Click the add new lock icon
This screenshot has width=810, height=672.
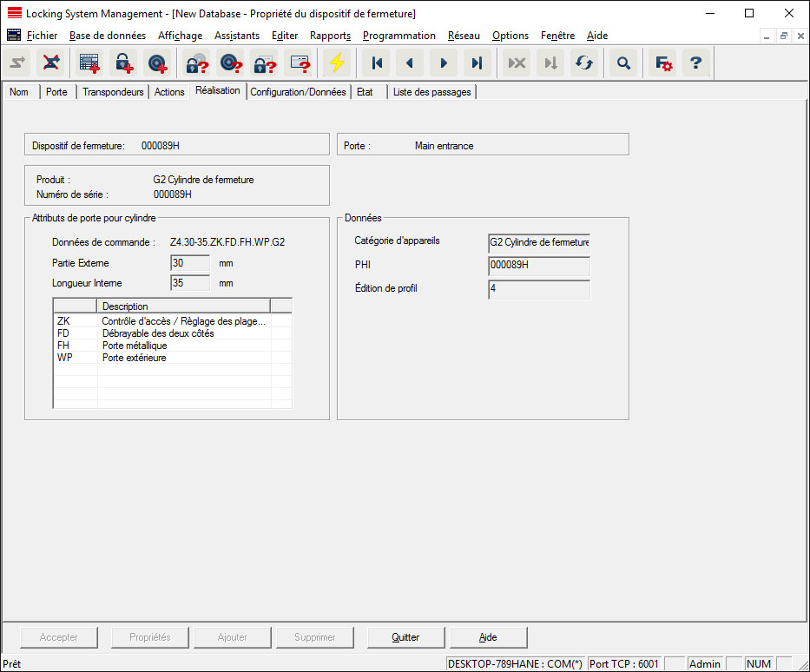(x=123, y=63)
